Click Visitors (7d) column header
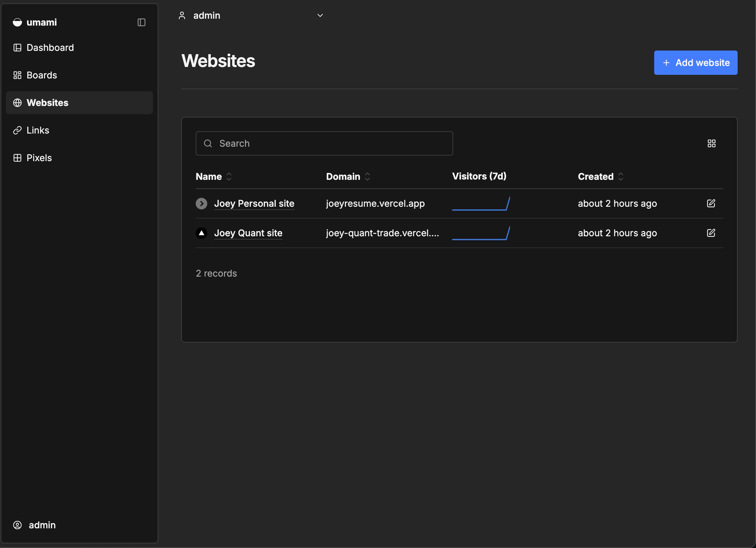The image size is (756, 548). 479,176
